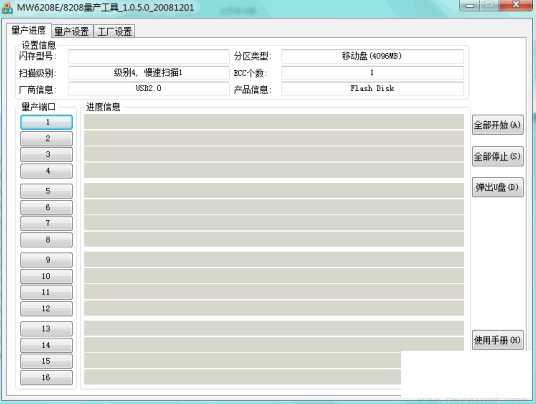536x404 pixels.
Task: Select production port 13 button
Action: [x=46, y=329]
